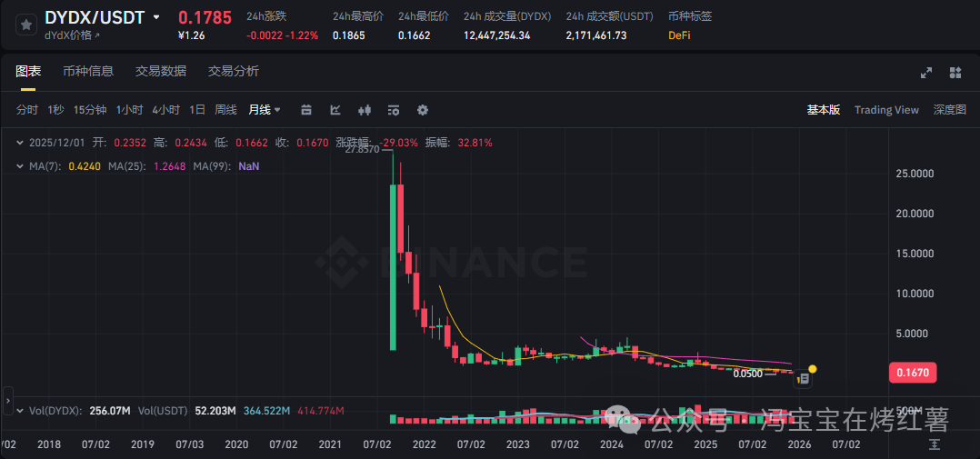The width and height of the screenshot is (980, 459).
Task: Click the Vol(USDT) 52.203M value
Action: tap(215, 411)
